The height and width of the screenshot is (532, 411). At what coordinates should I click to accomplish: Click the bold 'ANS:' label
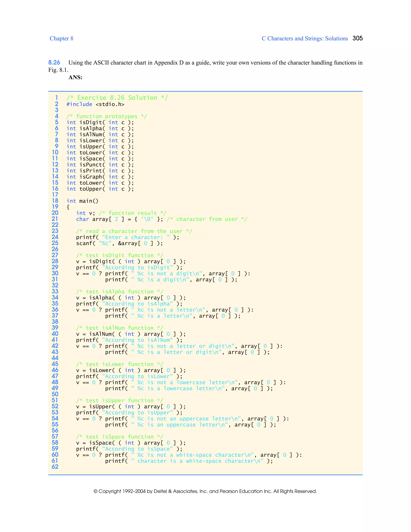[75, 77]
